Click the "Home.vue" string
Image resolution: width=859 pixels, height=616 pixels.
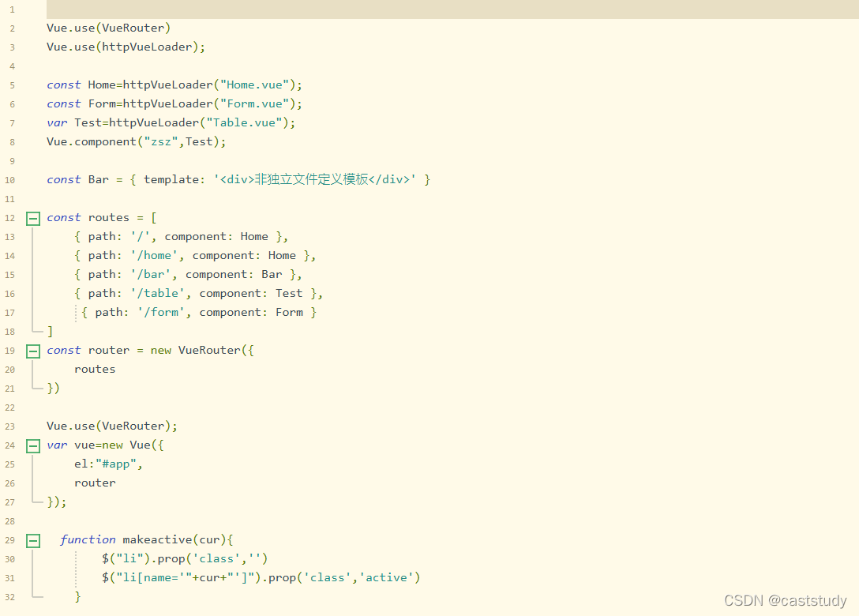(255, 85)
